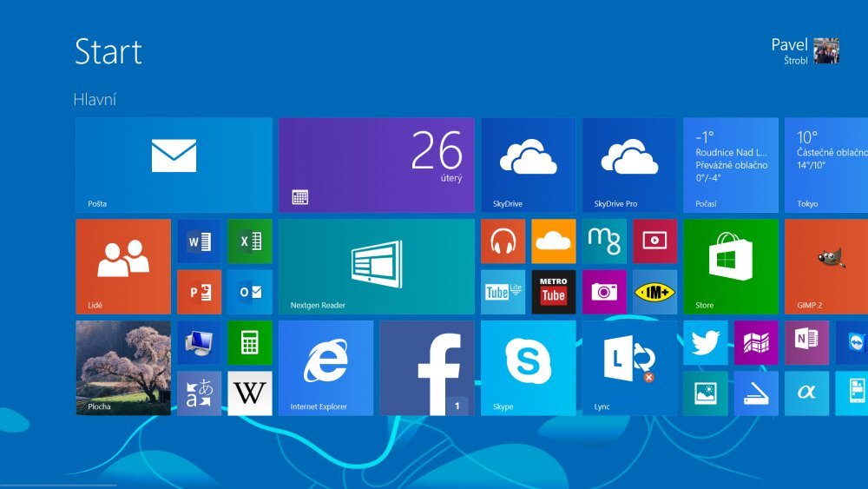Open the magenta camera tile
The height and width of the screenshot is (489, 868).
[604, 292]
